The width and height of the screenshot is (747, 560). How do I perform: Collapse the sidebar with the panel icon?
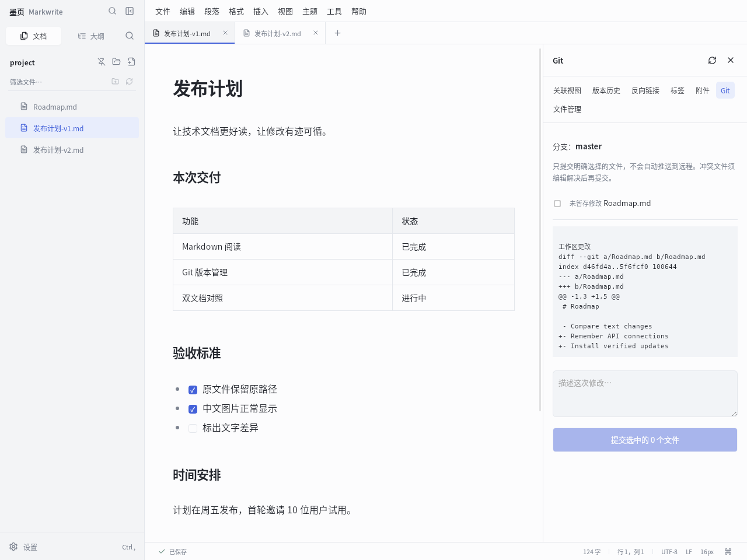pos(130,11)
